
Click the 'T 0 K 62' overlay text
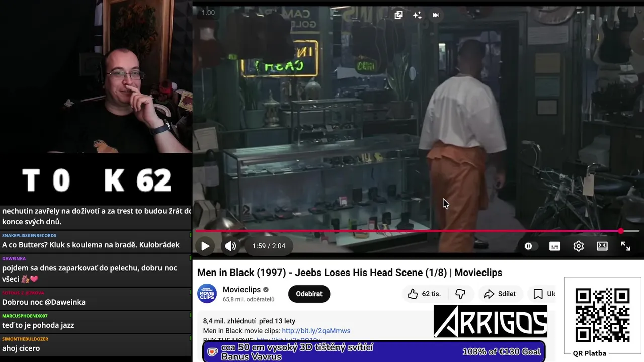tap(97, 180)
